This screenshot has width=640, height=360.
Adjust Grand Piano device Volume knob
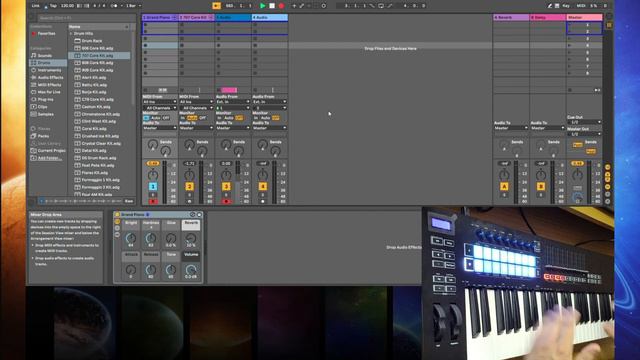pyautogui.click(x=191, y=269)
